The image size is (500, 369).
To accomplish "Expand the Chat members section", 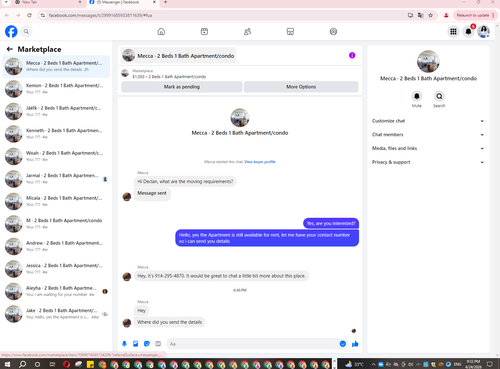I will [x=428, y=135].
